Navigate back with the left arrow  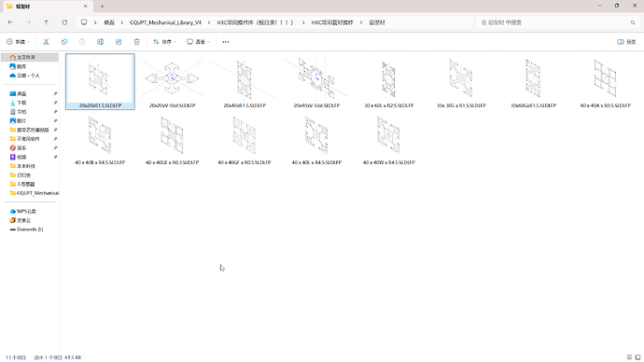[10, 22]
